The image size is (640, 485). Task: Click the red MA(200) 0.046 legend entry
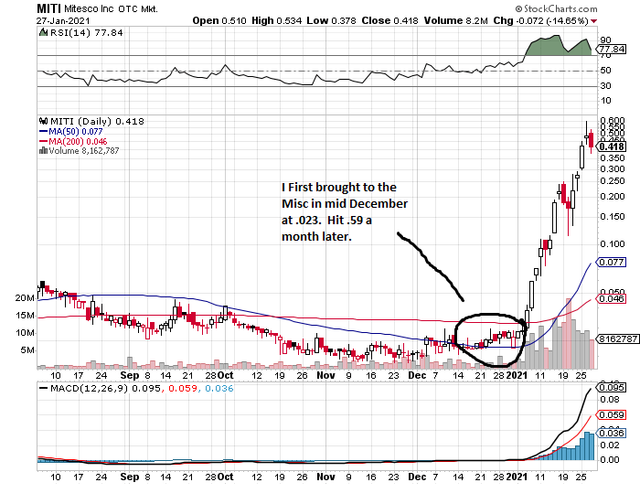pyautogui.click(x=73, y=141)
